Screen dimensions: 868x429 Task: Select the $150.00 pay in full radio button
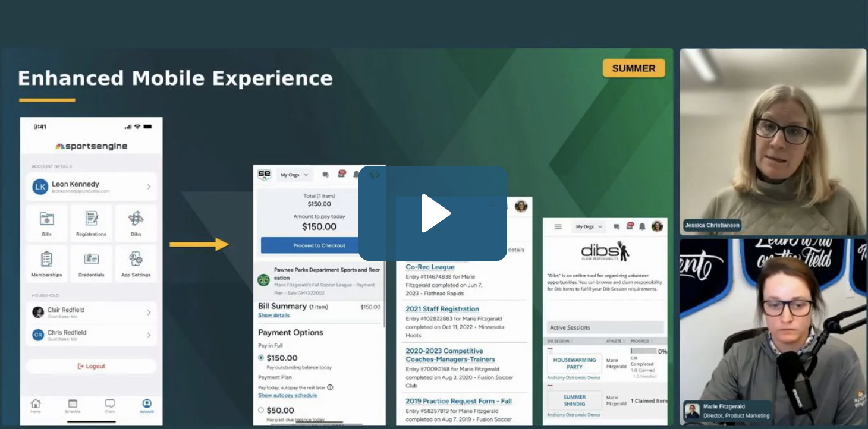tap(261, 358)
